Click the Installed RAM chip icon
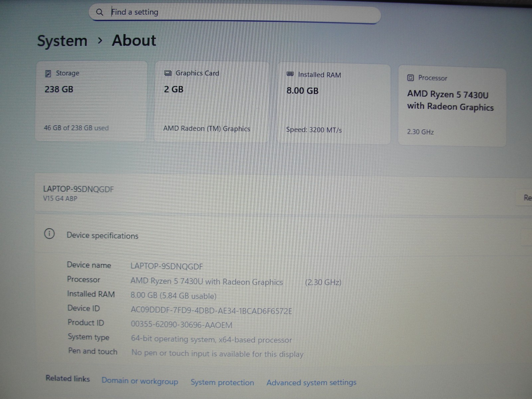532x399 pixels. click(290, 74)
